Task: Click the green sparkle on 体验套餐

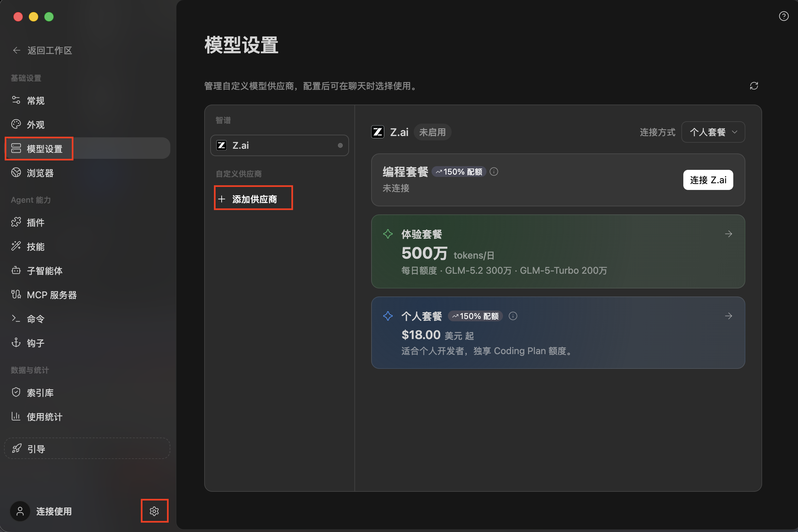Action: pyautogui.click(x=388, y=234)
